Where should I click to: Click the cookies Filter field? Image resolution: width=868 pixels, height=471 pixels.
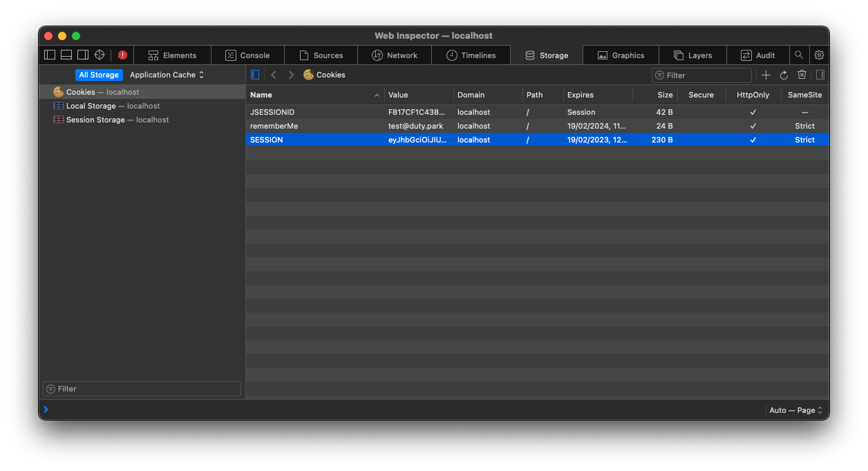click(x=701, y=75)
